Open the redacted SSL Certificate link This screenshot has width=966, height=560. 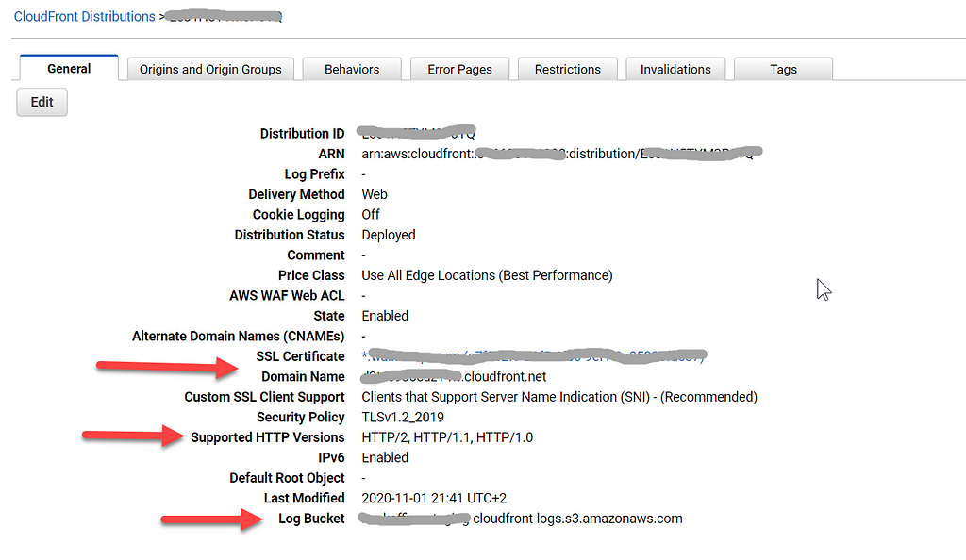534,356
